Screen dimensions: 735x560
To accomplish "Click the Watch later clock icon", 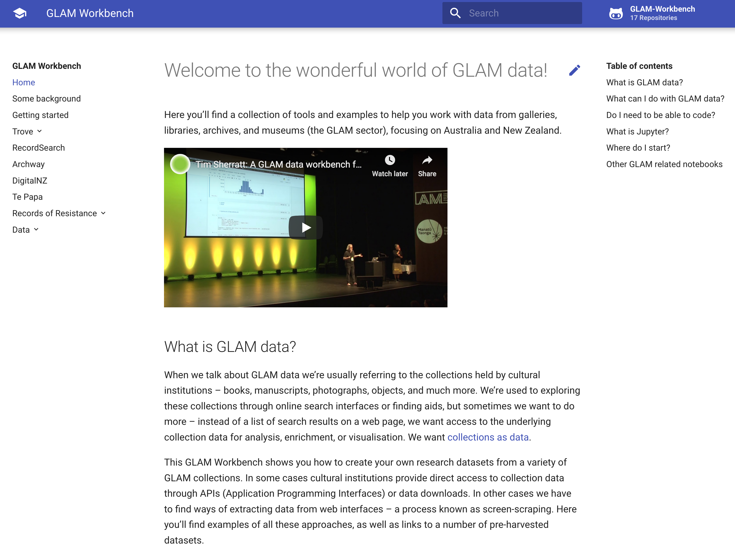I will coord(390,160).
